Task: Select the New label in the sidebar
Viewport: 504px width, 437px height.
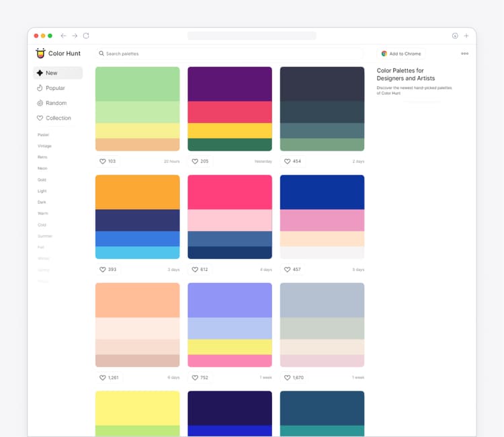Action: 52,73
